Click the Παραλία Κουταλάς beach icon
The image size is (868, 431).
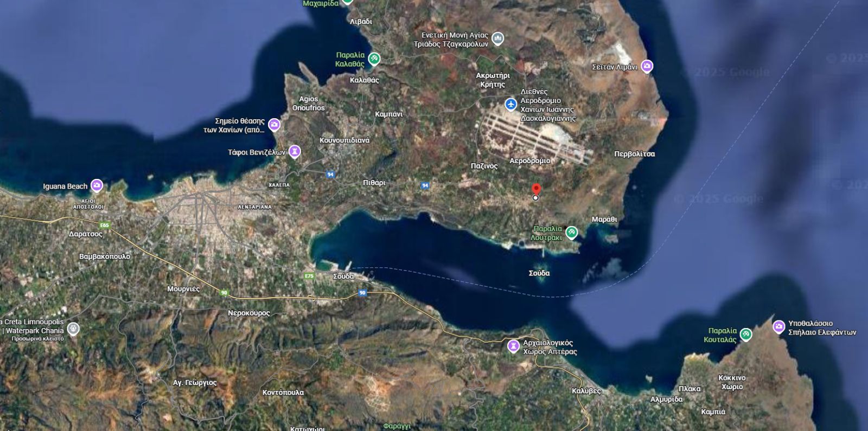746,334
